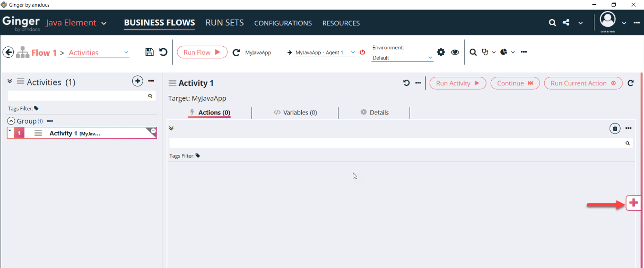The image size is (644, 268).
Task: Click the share icon in top bar
Action: pyautogui.click(x=566, y=22)
